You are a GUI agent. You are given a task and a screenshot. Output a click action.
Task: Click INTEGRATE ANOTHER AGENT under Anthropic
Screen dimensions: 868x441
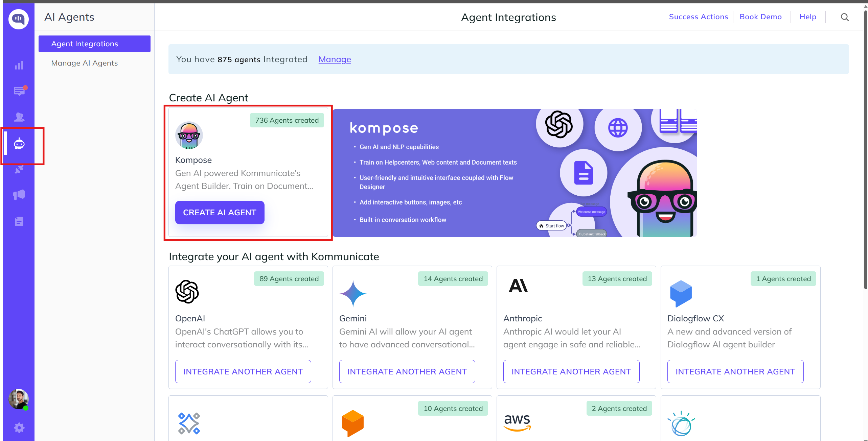tap(571, 371)
